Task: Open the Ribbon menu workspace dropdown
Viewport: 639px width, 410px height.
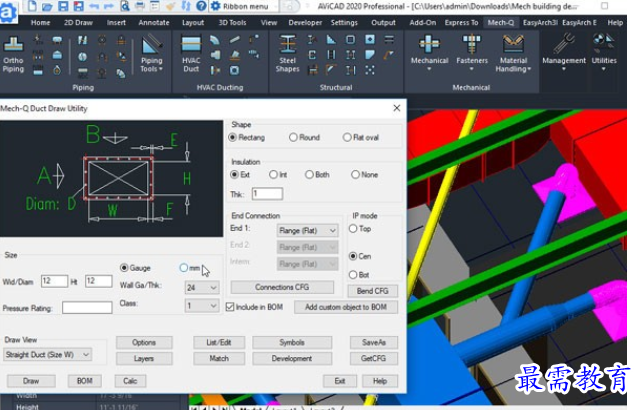Action: click(244, 7)
